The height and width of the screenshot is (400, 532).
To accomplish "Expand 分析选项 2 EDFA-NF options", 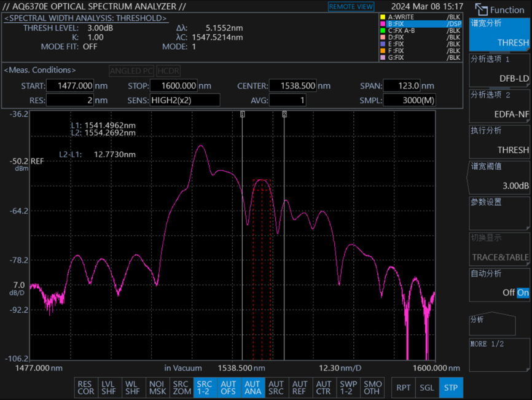I will pyautogui.click(x=499, y=105).
